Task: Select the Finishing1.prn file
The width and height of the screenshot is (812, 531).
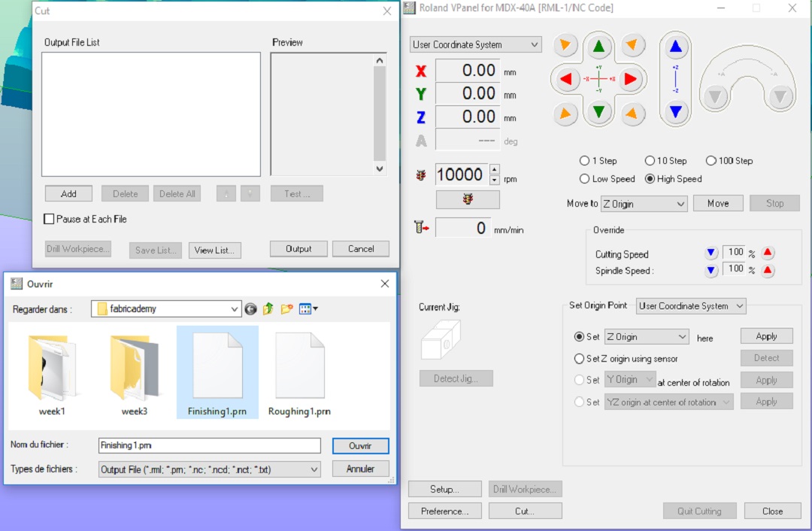Action: (217, 372)
